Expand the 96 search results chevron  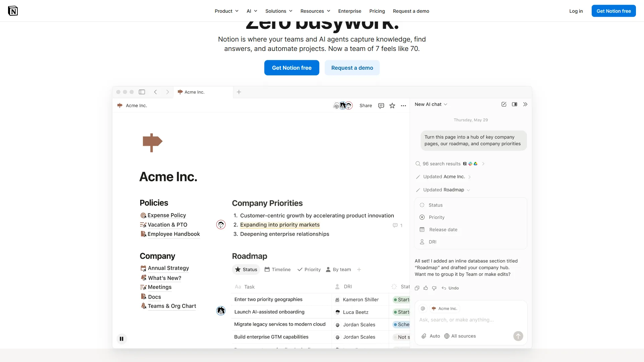point(483,164)
